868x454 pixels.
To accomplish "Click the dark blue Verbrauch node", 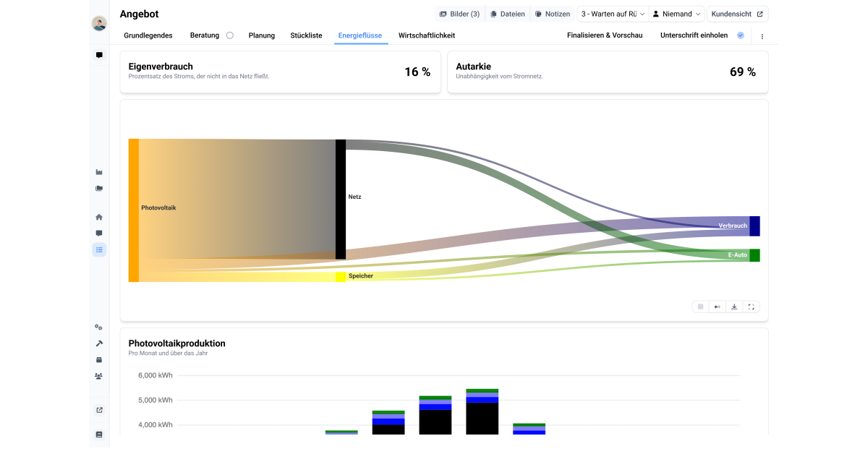I will 754,226.
